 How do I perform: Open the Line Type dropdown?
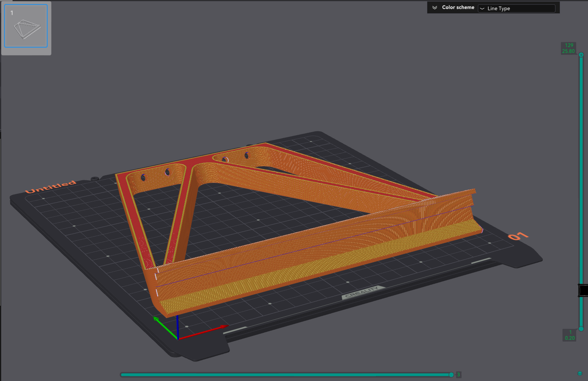click(x=517, y=8)
